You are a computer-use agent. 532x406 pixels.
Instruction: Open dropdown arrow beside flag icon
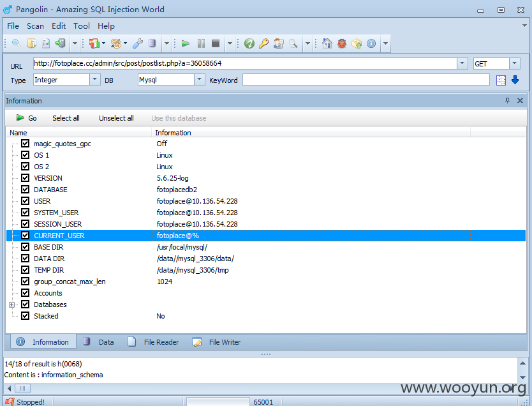(x=104, y=43)
